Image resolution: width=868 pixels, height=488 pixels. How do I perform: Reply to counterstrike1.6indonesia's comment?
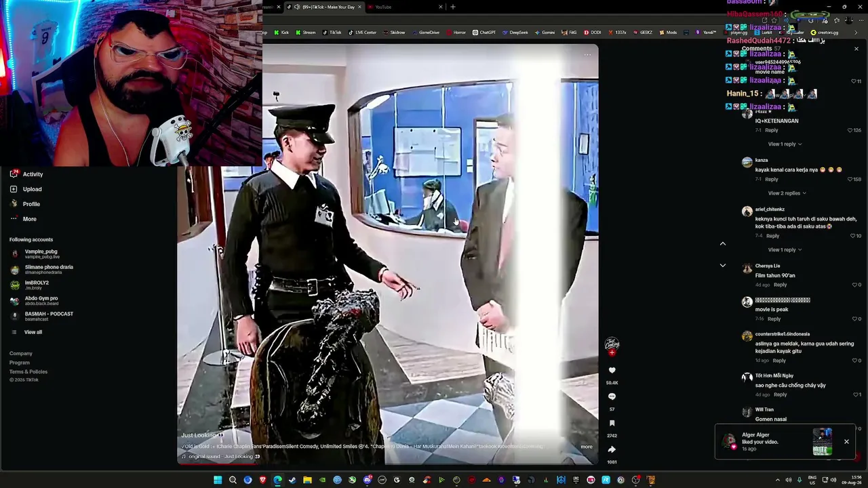click(x=780, y=361)
